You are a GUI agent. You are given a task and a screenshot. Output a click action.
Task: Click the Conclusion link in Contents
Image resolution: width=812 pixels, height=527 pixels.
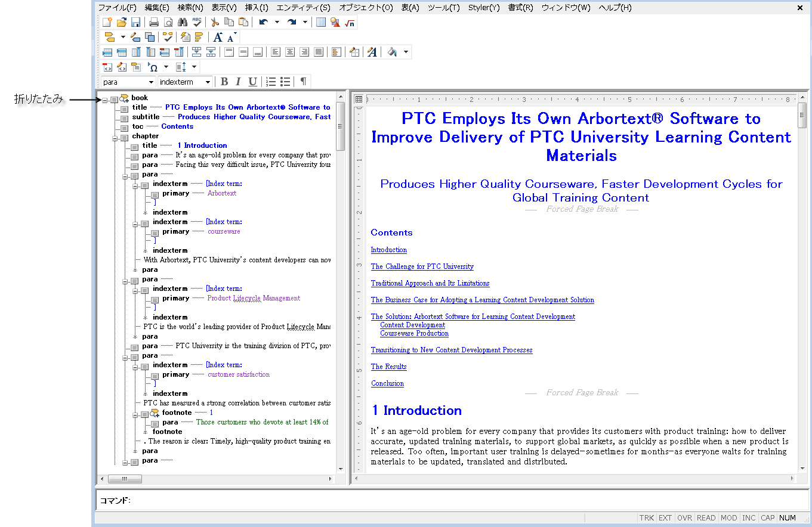tap(387, 383)
